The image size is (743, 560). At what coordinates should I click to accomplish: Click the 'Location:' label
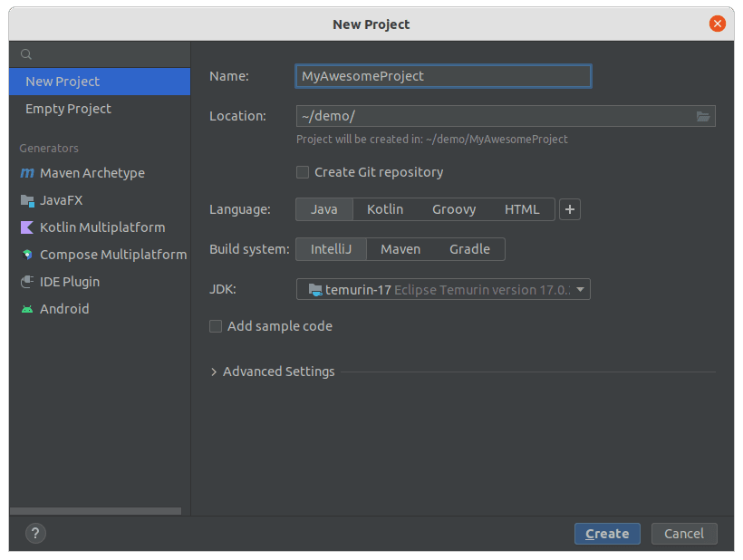pos(237,116)
